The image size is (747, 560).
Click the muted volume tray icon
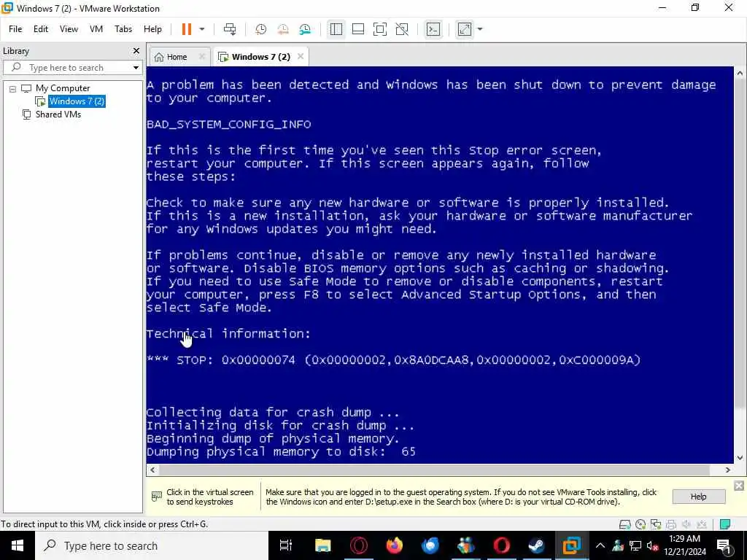[652, 545]
